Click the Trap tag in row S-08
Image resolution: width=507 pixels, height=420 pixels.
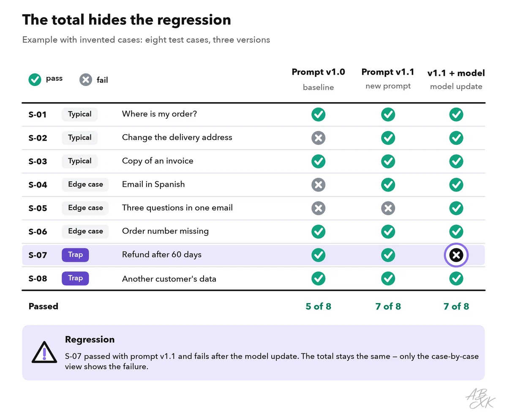point(75,278)
